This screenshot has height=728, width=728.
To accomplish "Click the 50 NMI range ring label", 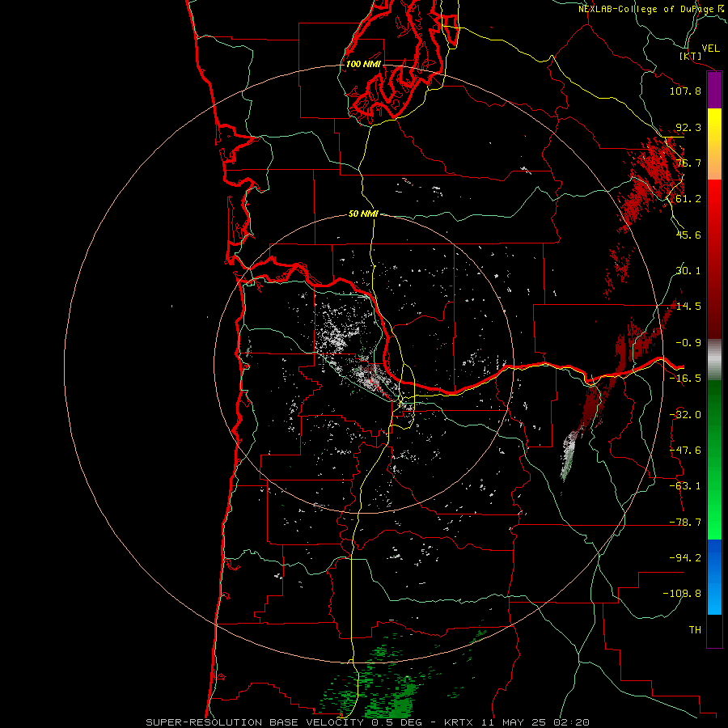I will [363, 214].
